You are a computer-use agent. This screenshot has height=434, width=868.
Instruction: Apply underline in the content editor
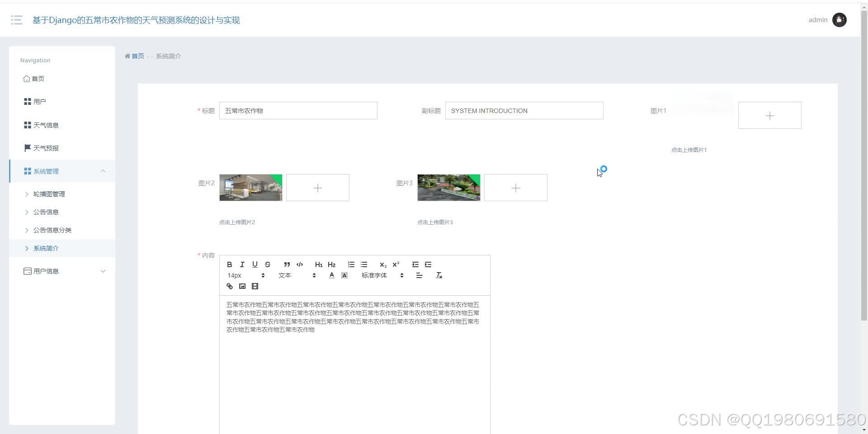pyautogui.click(x=255, y=264)
